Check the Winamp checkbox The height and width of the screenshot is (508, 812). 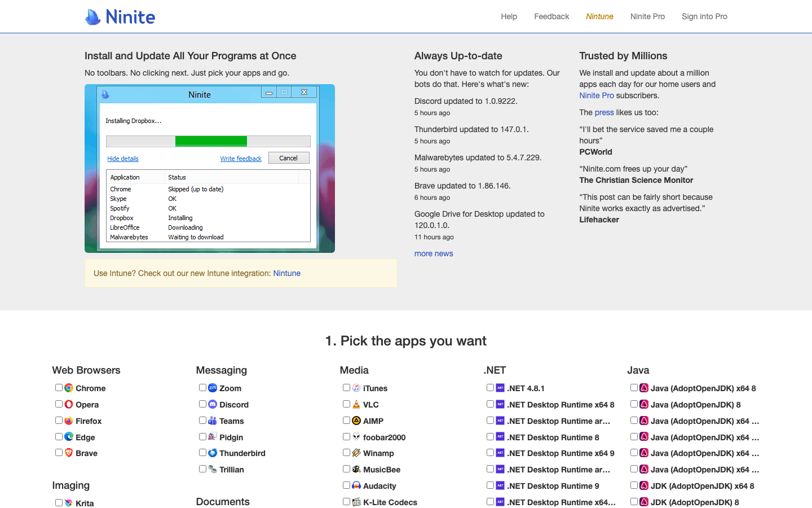(346, 452)
